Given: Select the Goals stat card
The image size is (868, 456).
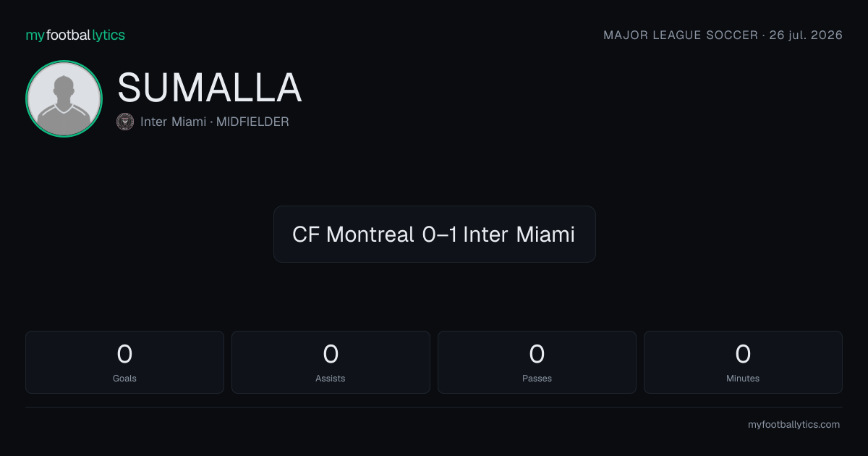Looking at the screenshot, I should pos(124,362).
